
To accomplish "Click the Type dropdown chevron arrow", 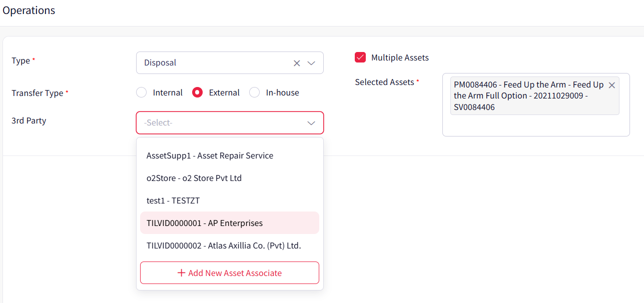I will (311, 63).
